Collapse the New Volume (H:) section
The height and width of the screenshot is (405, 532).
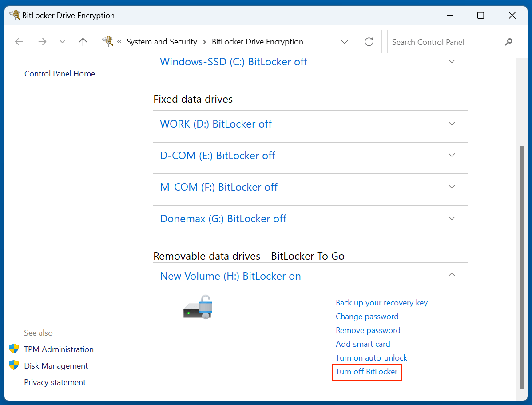click(x=452, y=274)
